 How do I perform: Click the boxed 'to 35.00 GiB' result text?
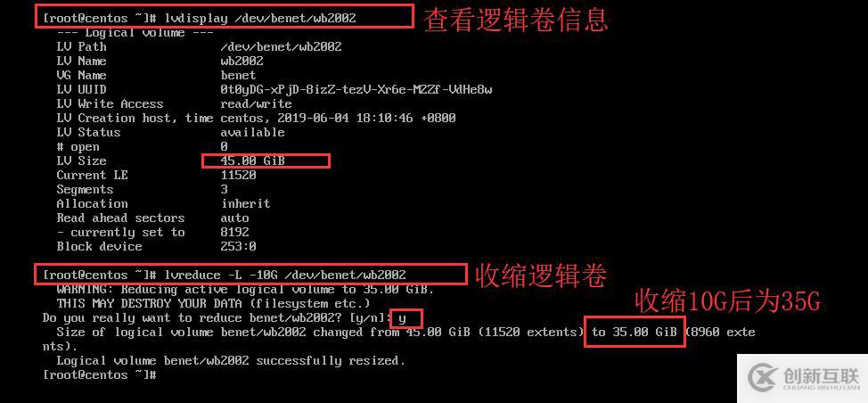(x=635, y=333)
